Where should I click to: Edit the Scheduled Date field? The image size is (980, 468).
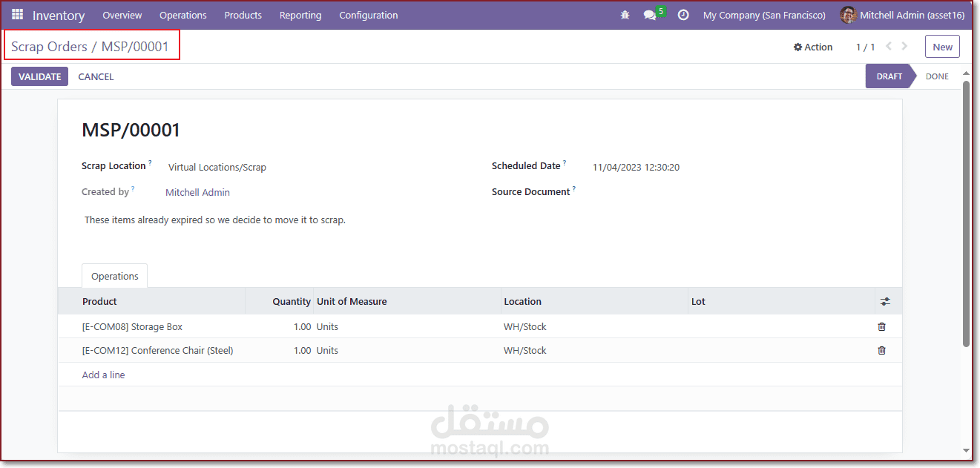[636, 168]
